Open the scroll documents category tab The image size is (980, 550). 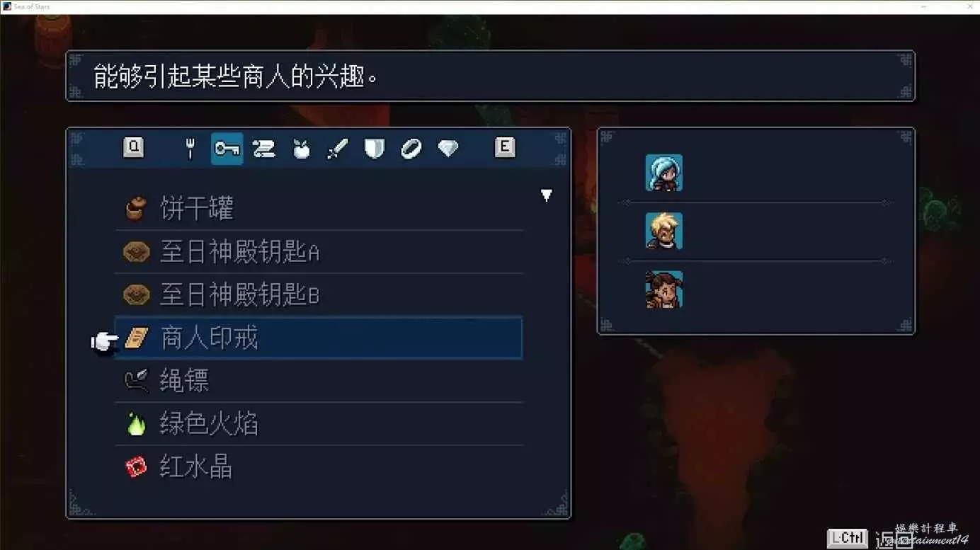tap(264, 149)
